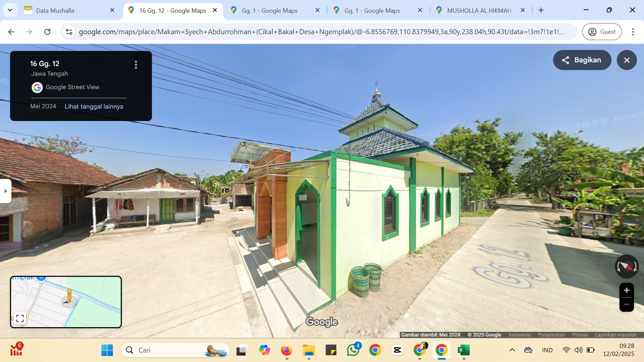Viewport: 644px width, 362px height.
Task: Open a new browser tab
Action: tap(541, 10)
